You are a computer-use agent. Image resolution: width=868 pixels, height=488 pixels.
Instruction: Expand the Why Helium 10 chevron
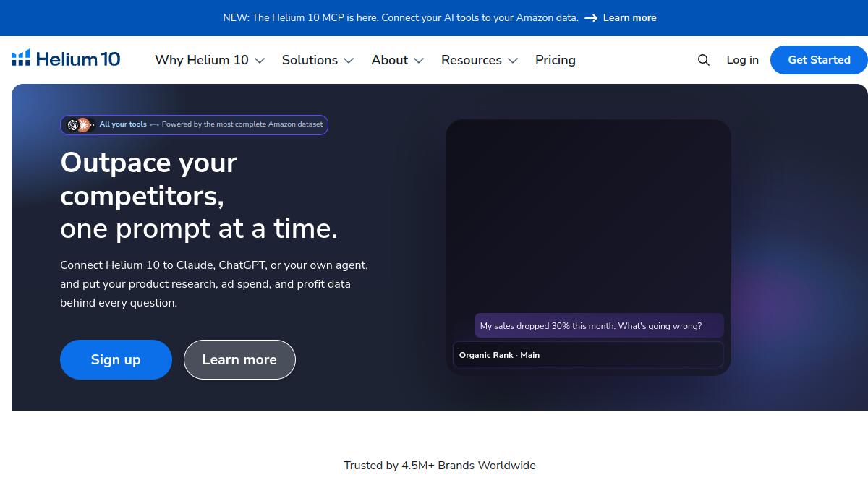click(260, 61)
